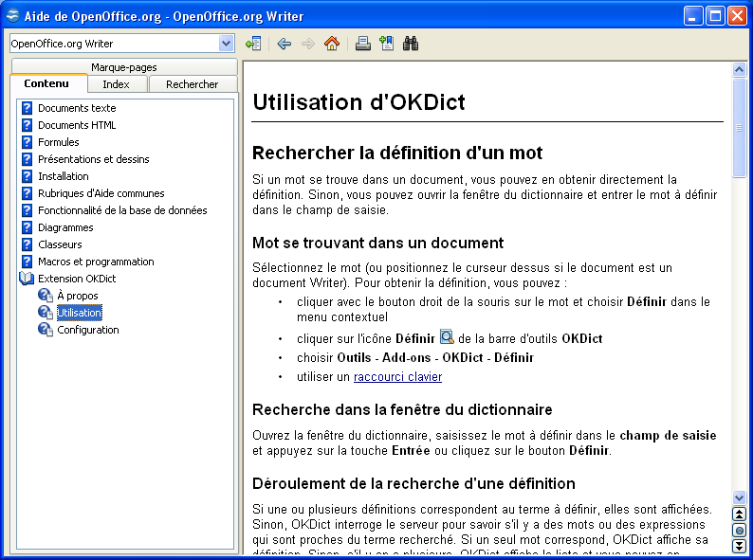The height and width of the screenshot is (560, 753).
Task: Click the Diagrammes question-mark icon
Action: pyautogui.click(x=28, y=227)
